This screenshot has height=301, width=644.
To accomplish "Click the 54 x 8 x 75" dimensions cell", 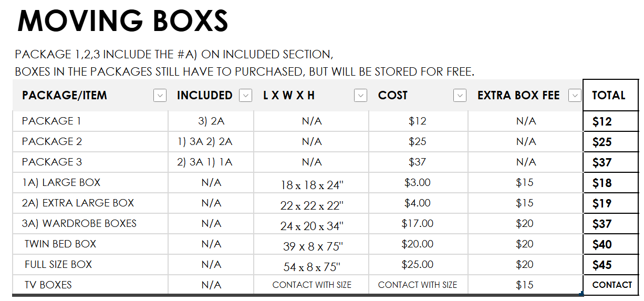I will pos(311,266).
